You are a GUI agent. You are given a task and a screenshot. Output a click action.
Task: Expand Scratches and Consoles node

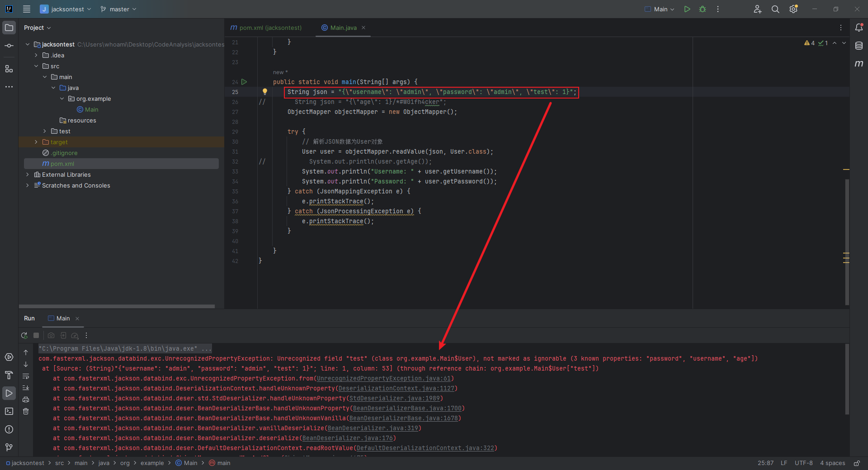pos(28,185)
